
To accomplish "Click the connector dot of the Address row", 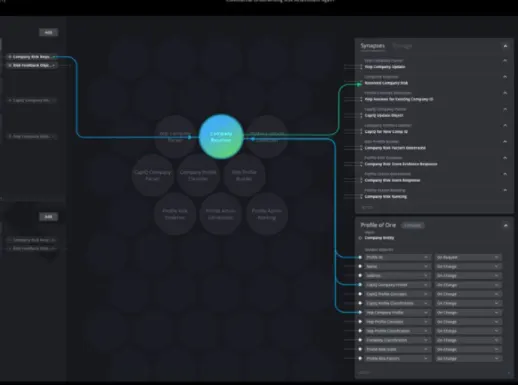I will tap(360, 276).
